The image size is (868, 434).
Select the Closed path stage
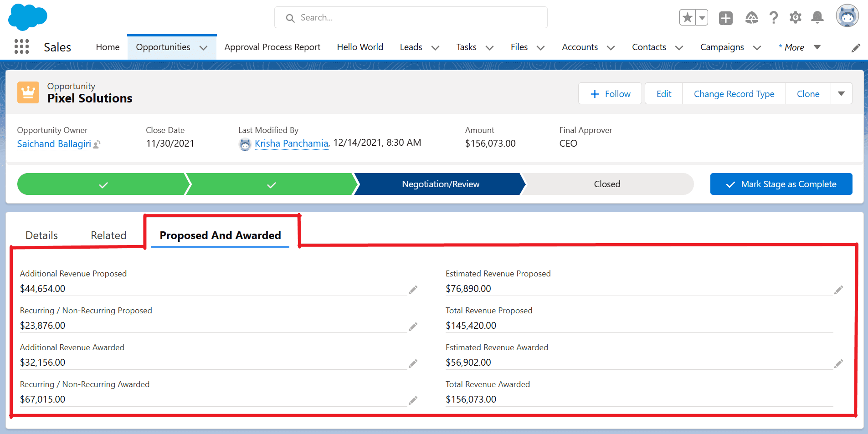point(607,184)
